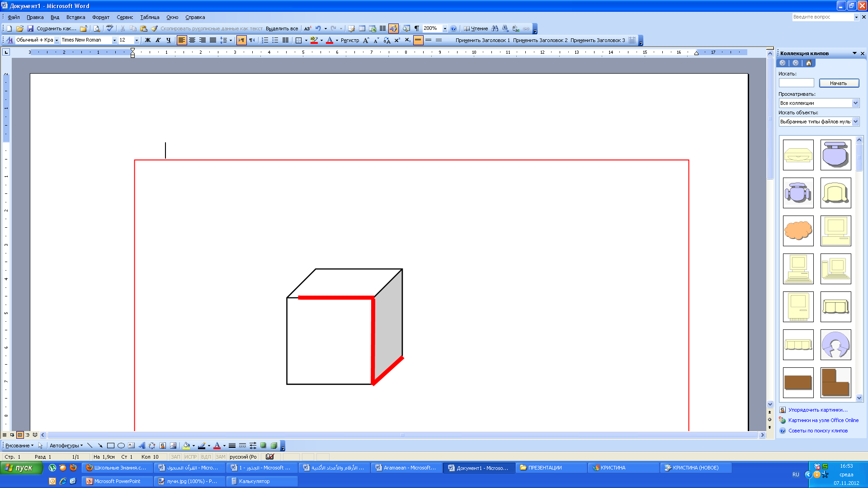Toggle Italic formatting (К)
Screen dimensions: 868x488
[x=158, y=40]
